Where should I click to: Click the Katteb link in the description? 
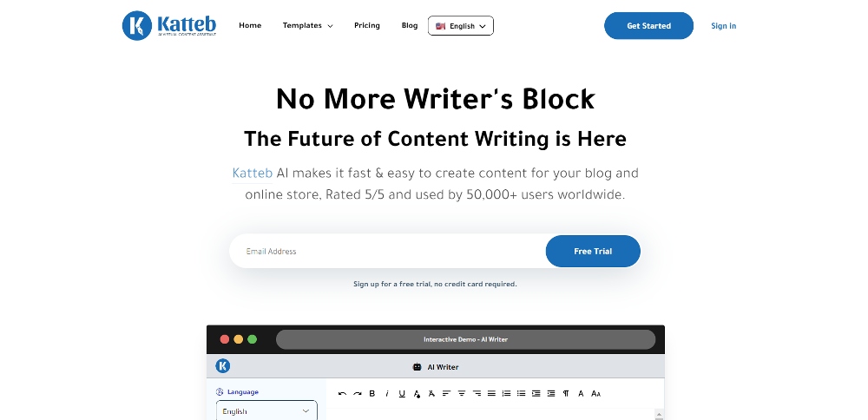coord(253,174)
